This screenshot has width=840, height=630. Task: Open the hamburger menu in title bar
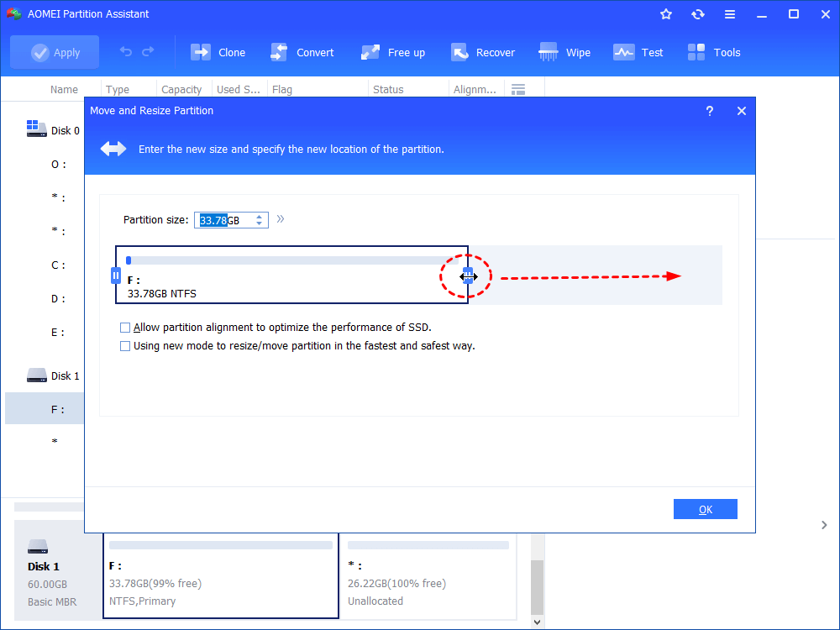[729, 13]
